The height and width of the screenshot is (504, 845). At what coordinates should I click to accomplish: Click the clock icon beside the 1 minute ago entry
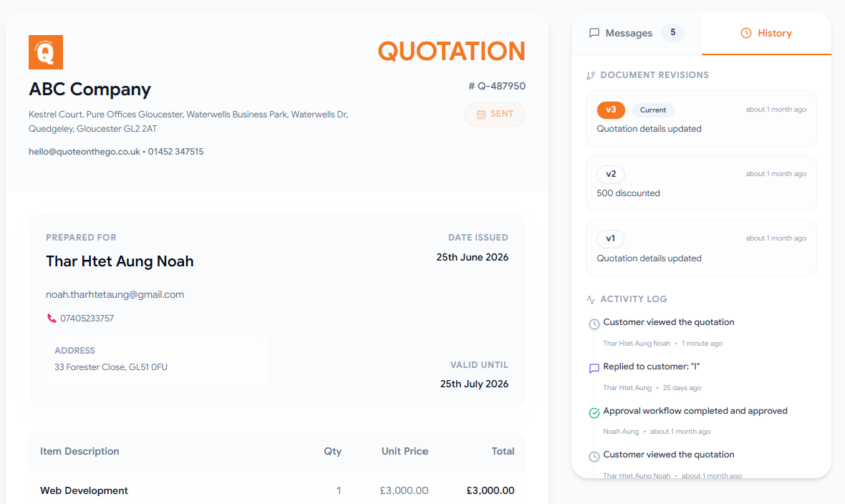(594, 324)
